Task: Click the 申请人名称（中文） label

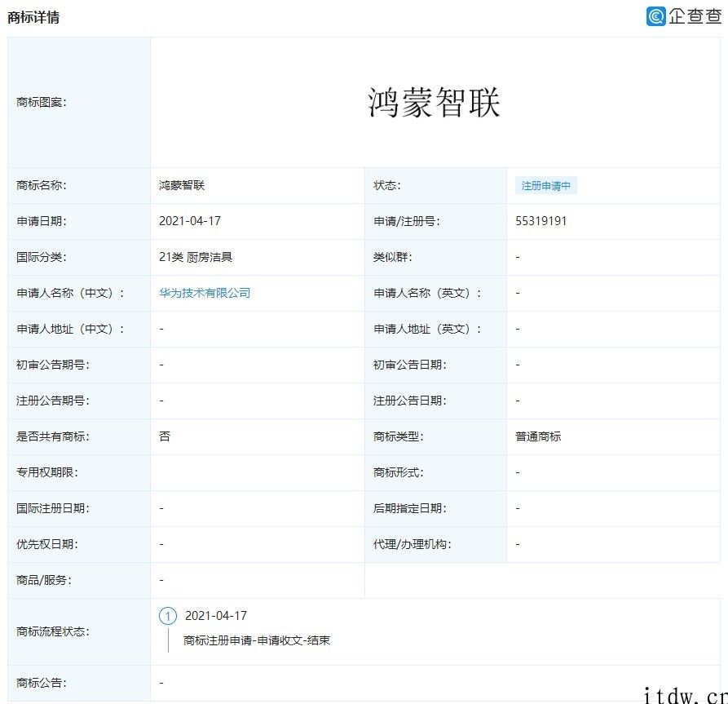Action: [71, 293]
